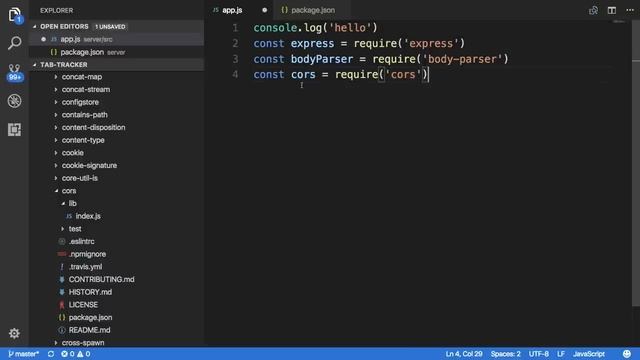Expand the cookie-signature folder

click(x=89, y=165)
